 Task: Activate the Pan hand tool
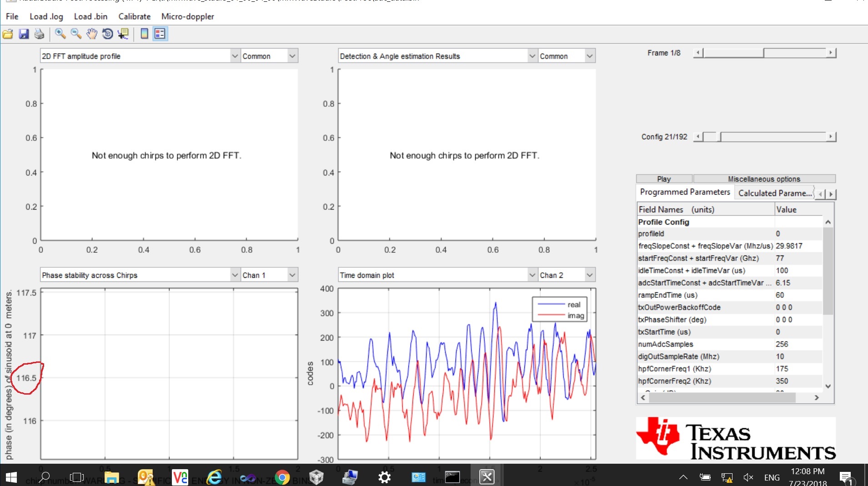92,34
